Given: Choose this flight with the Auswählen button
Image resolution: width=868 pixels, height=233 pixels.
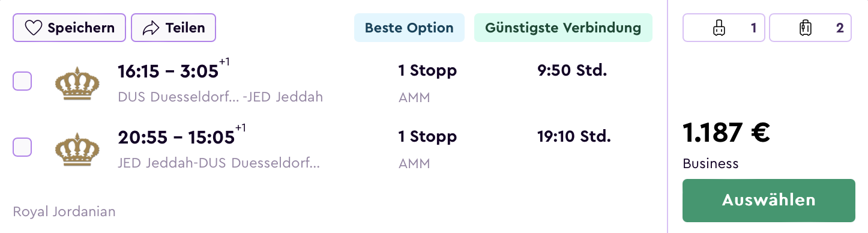Looking at the screenshot, I should 768,201.
